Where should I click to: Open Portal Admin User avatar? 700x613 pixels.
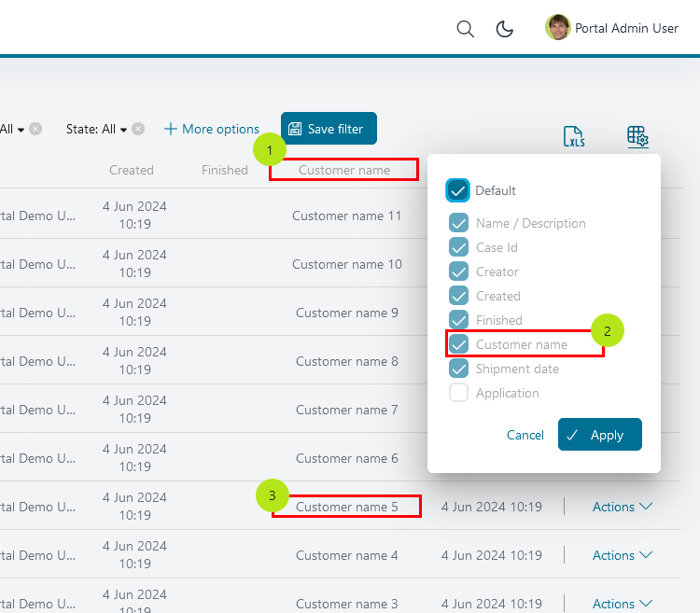(557, 27)
